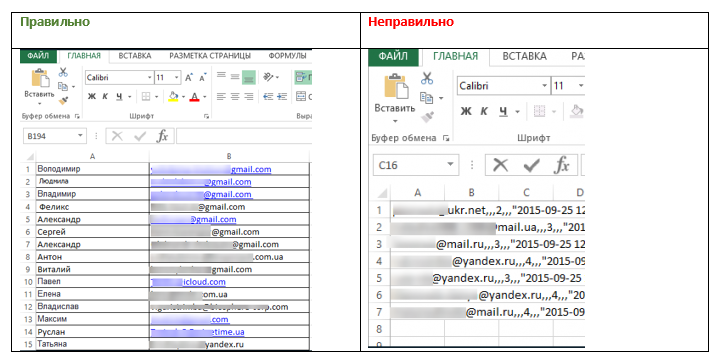The height and width of the screenshot is (361, 725).
Task: Align text right in Правильно window
Action: [x=249, y=97]
